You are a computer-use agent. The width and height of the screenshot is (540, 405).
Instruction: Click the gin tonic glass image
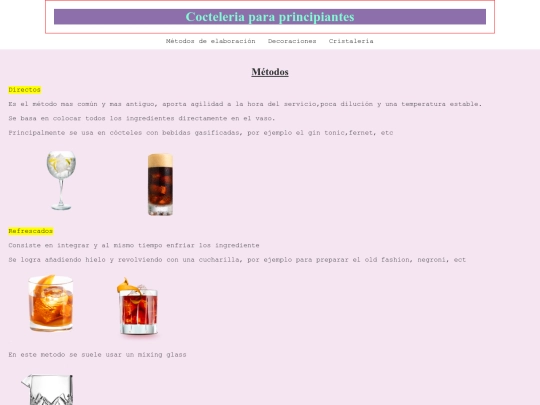tap(61, 180)
